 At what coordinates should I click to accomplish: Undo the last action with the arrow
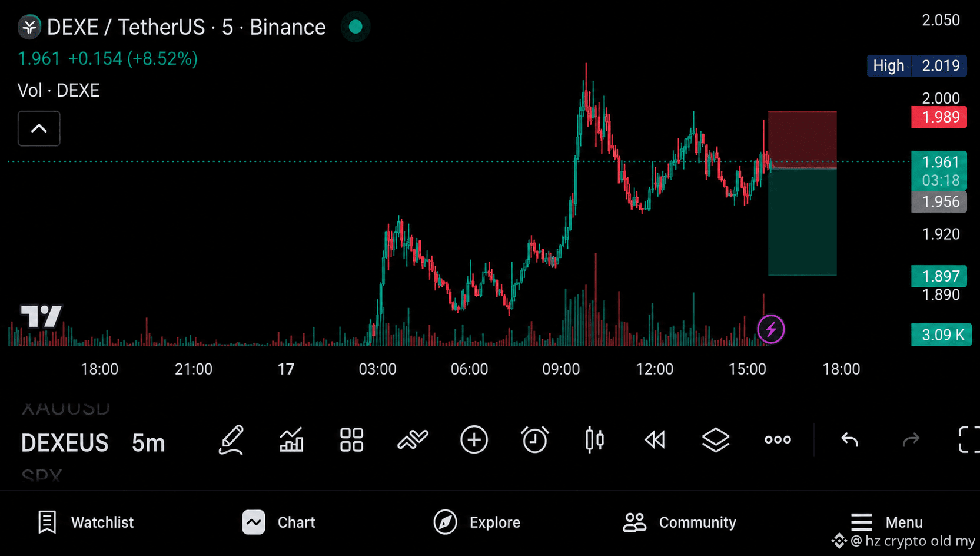849,440
